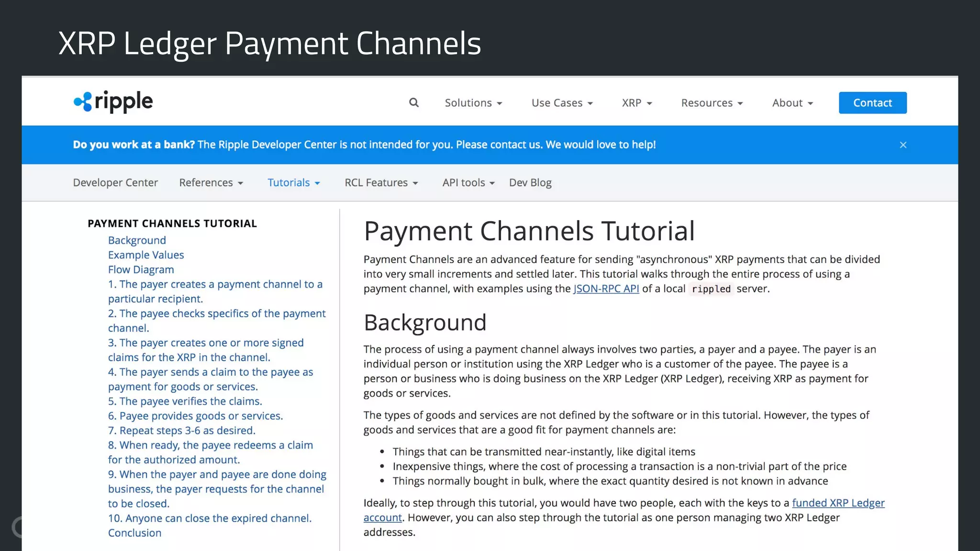Open the search magnifier icon
Image resolution: width=980 pixels, height=551 pixels.
coord(414,103)
